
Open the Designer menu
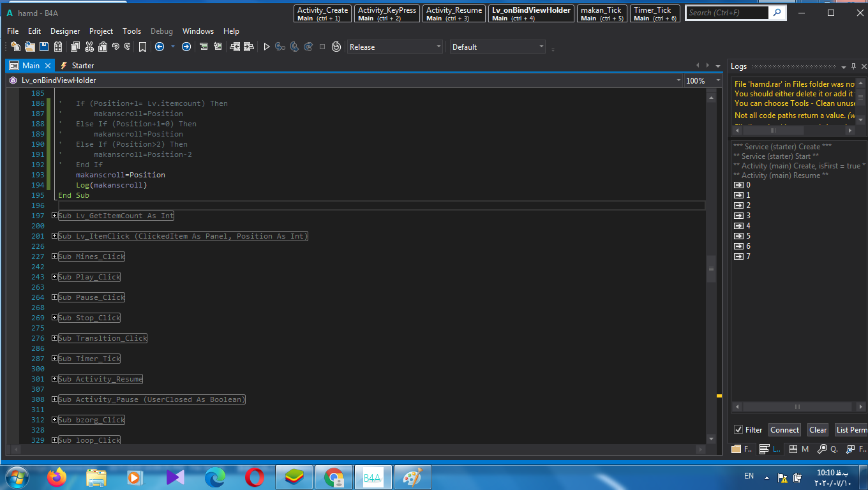point(65,31)
